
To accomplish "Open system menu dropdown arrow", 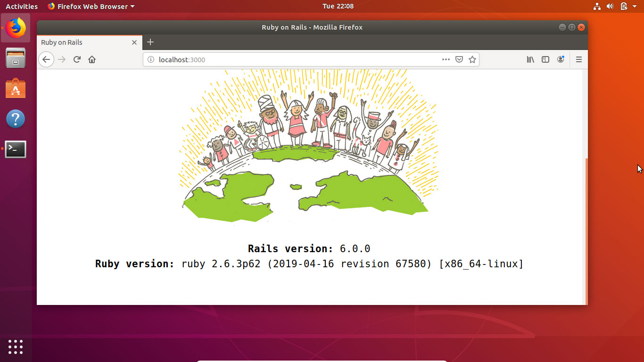I will coord(635,6).
